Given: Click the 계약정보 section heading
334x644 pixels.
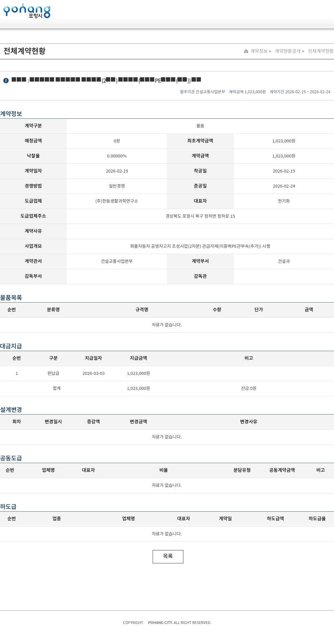Looking at the screenshot, I should pos(11,114).
